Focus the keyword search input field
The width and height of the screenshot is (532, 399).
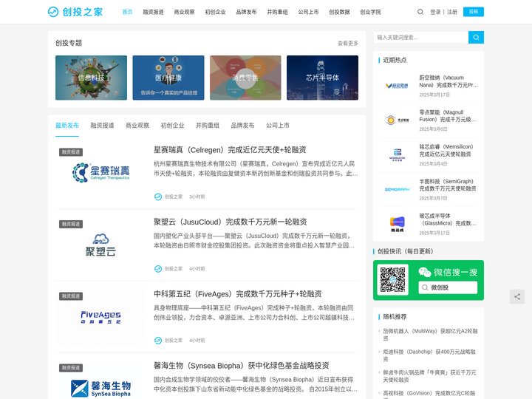(420, 38)
